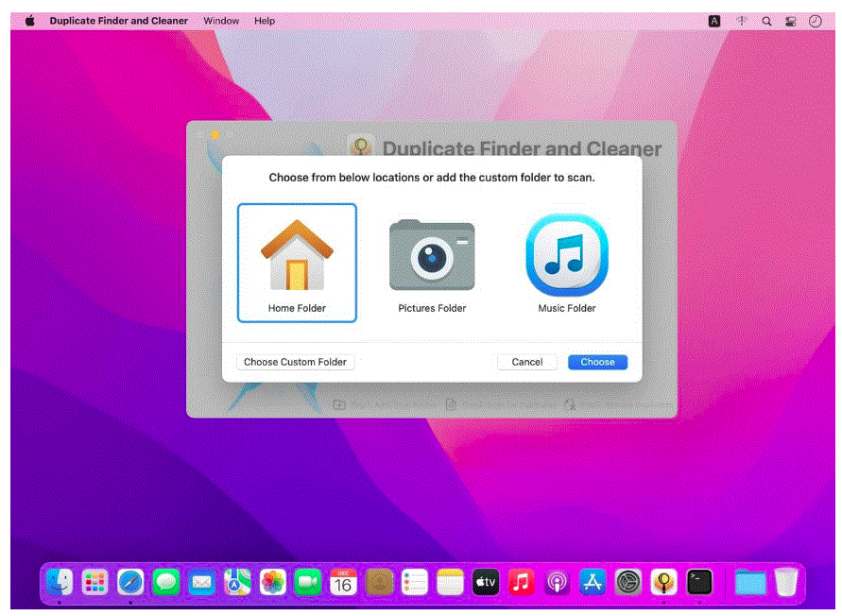Open Calendar showing 16 in the Dock
Screen dimensions: 842x616
click(x=343, y=582)
